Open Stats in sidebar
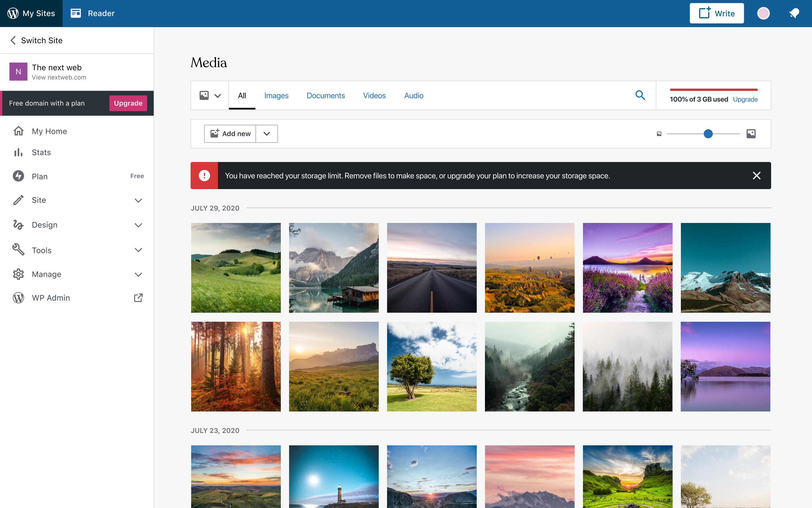 click(x=41, y=152)
